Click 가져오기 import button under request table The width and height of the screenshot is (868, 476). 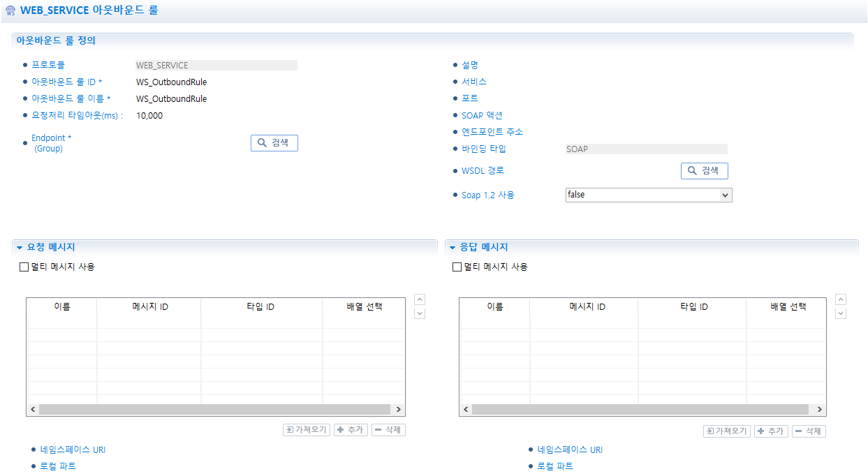pyautogui.click(x=307, y=430)
